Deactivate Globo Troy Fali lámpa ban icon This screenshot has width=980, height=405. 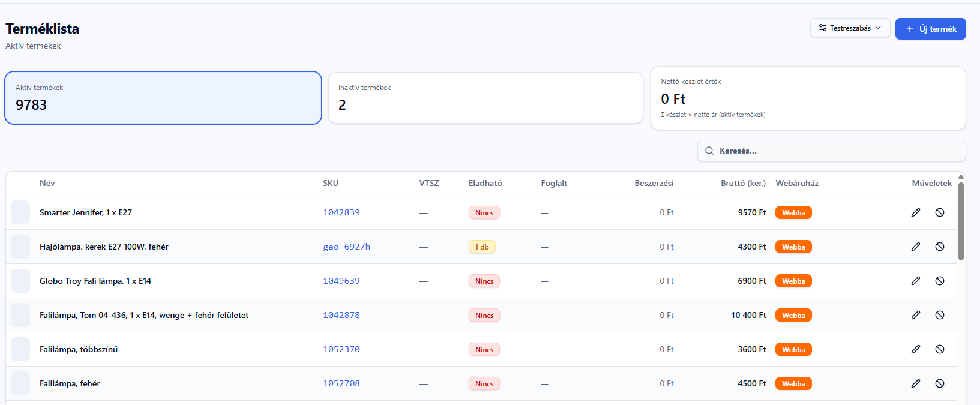coord(940,281)
